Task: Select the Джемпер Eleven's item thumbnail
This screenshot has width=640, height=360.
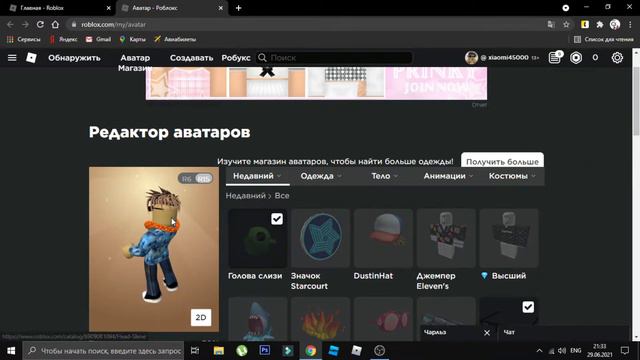Action: tap(446, 238)
